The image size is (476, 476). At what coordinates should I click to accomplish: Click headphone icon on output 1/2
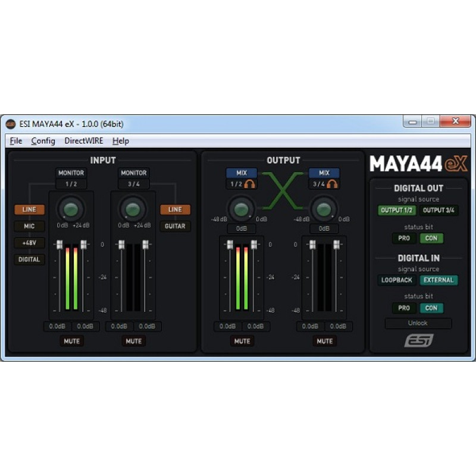[249, 184]
